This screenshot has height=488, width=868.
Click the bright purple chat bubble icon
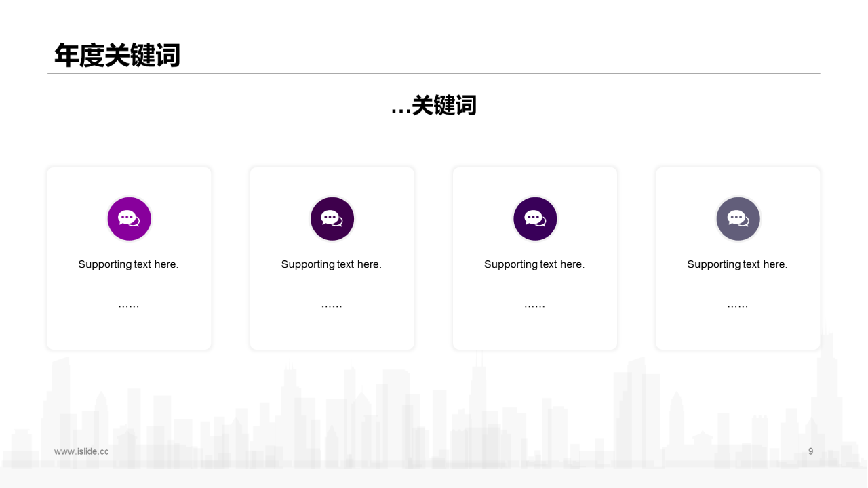pyautogui.click(x=129, y=219)
